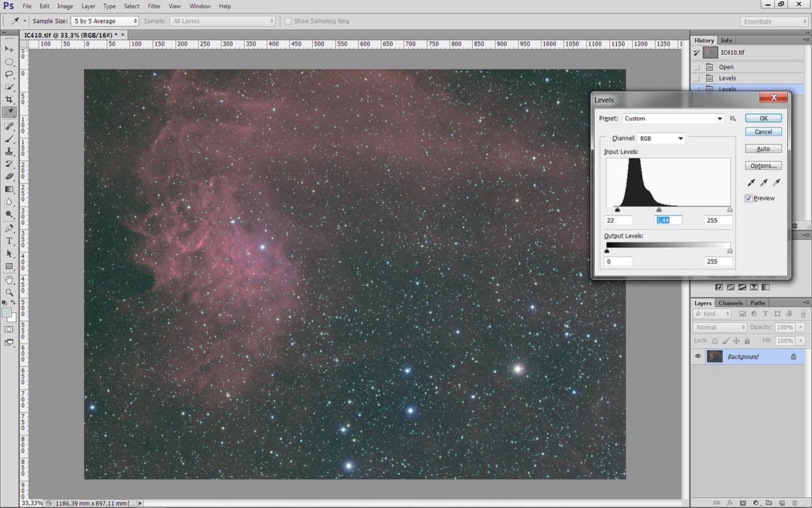812x508 pixels.
Task: Open the Filter menu
Action: point(154,6)
